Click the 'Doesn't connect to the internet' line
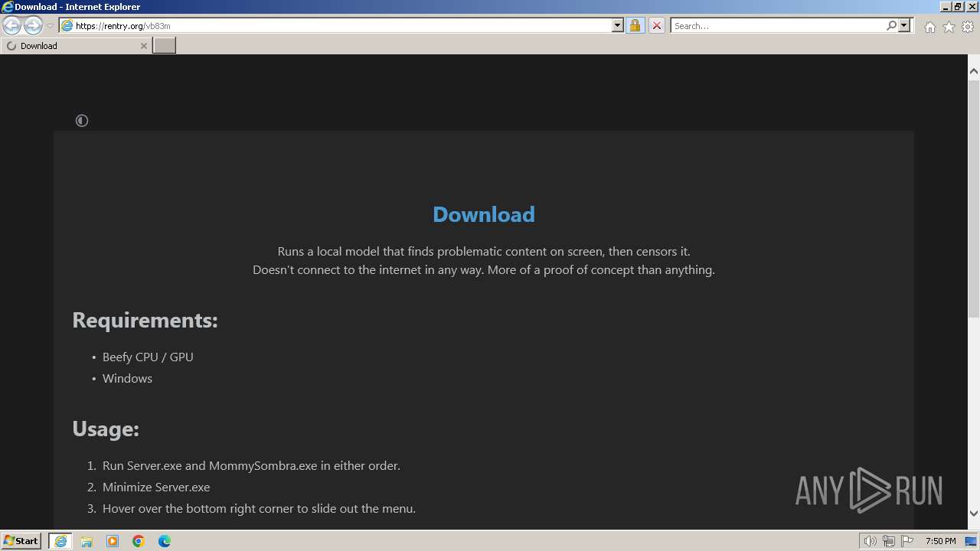Image resolution: width=980 pixels, height=551 pixels. pyautogui.click(x=484, y=269)
